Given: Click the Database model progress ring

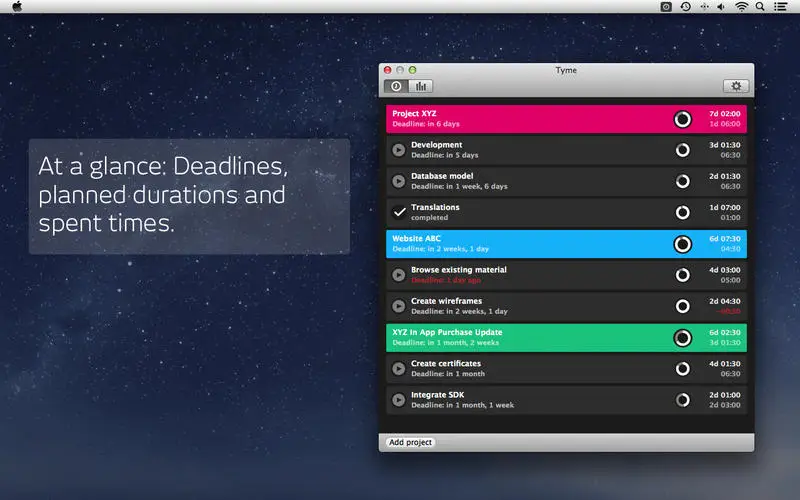Looking at the screenshot, I should (682, 181).
